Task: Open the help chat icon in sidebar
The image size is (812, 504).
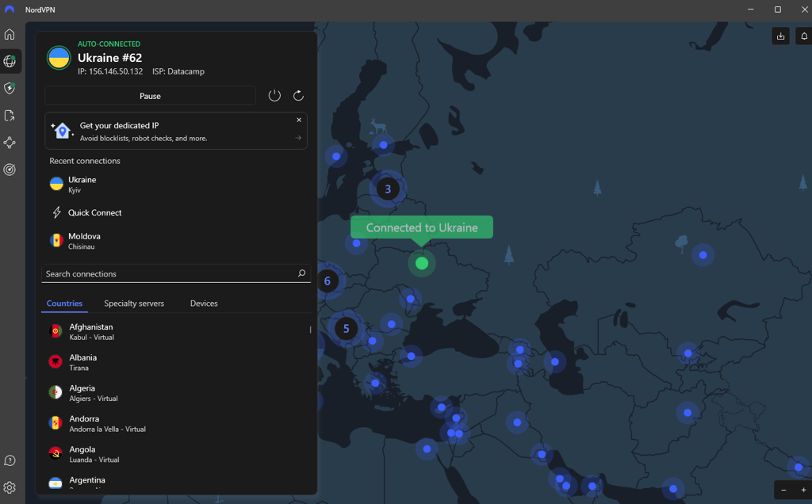Action: click(x=10, y=460)
